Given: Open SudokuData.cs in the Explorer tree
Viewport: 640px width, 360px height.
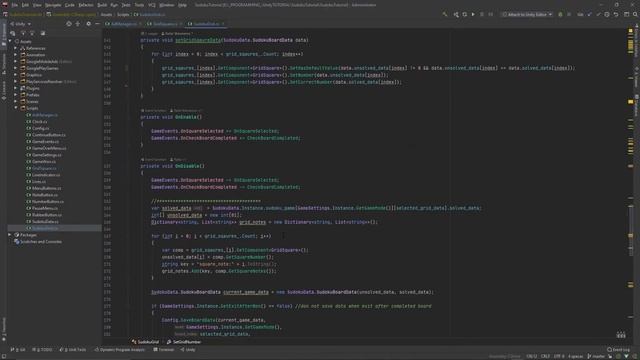Looking at the screenshot, I should point(45,222).
